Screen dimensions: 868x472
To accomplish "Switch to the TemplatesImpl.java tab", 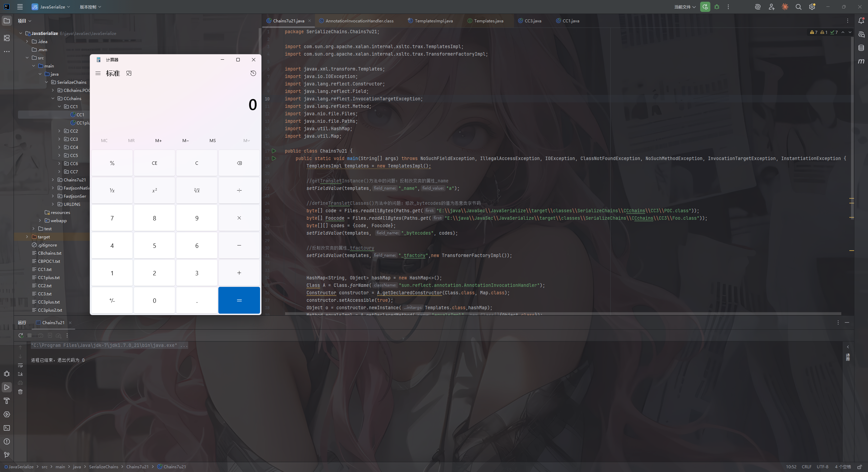I will (433, 21).
